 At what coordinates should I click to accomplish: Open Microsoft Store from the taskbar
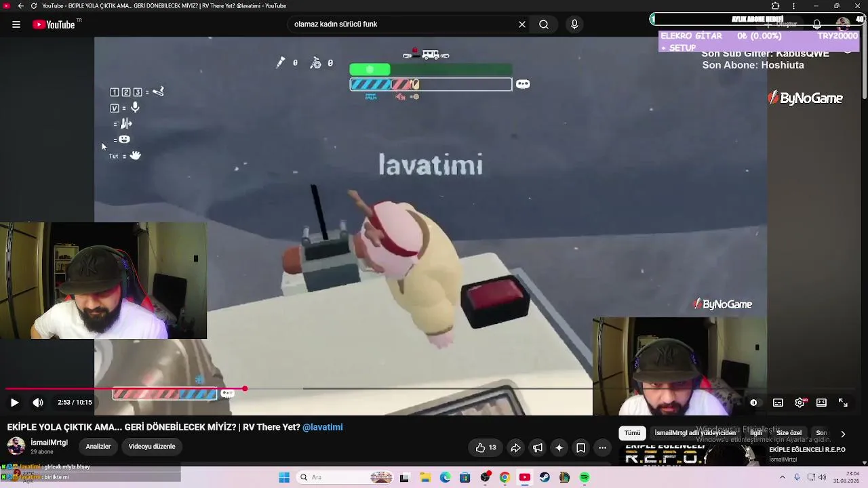pyautogui.click(x=465, y=477)
